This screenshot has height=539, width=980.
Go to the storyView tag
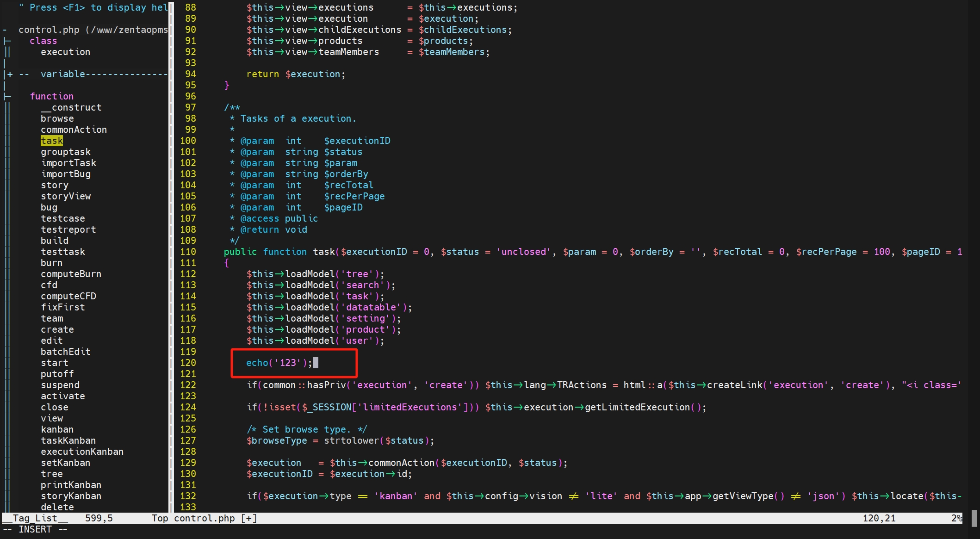point(65,196)
